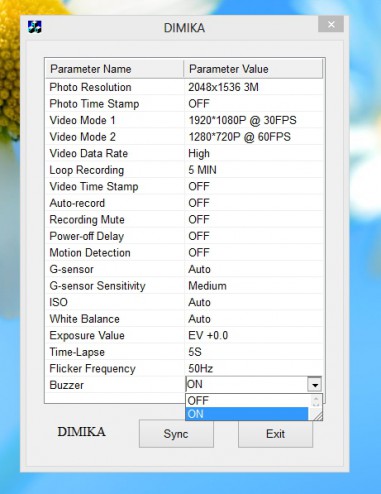Click the DIMIKA app icon in title bar

(x=35, y=27)
